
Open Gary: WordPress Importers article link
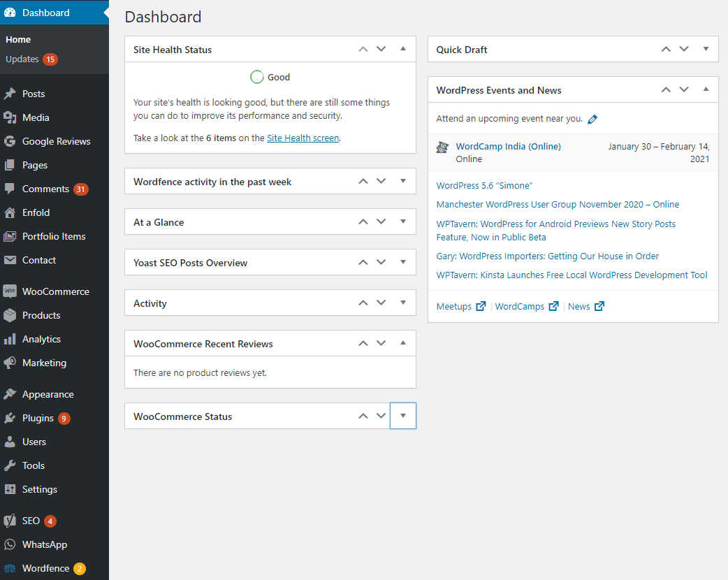(547, 256)
